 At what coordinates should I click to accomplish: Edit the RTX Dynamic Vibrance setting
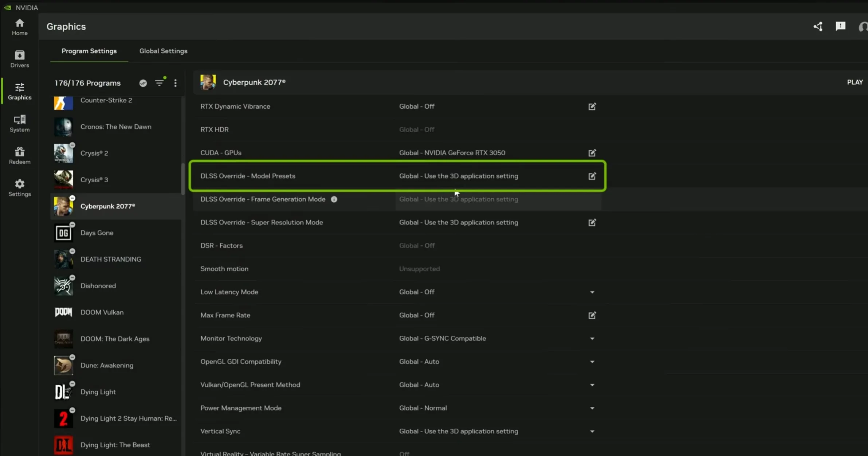pos(592,106)
